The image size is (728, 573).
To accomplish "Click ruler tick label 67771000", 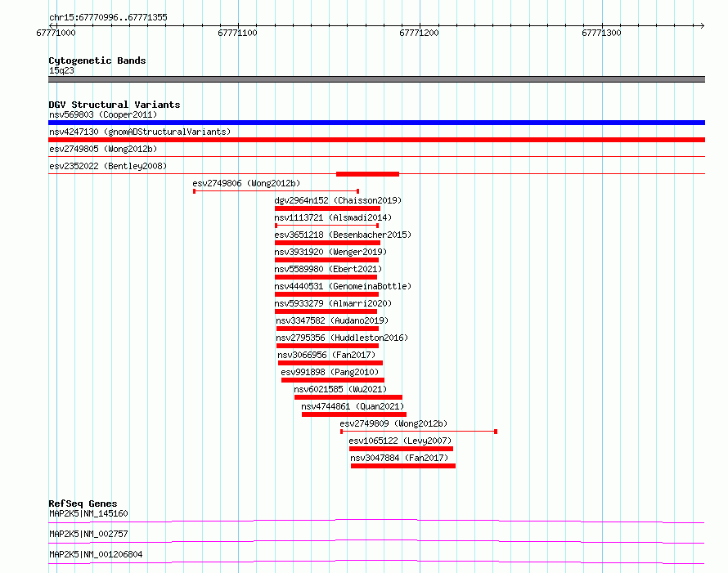I will 56,33.
